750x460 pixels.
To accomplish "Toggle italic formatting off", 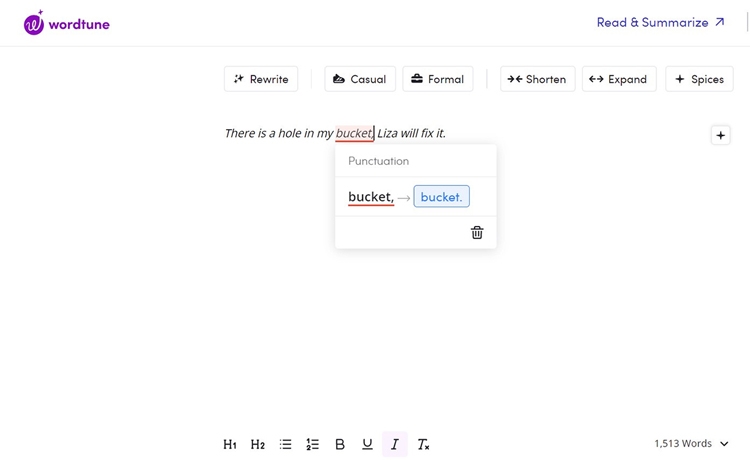I will point(395,444).
